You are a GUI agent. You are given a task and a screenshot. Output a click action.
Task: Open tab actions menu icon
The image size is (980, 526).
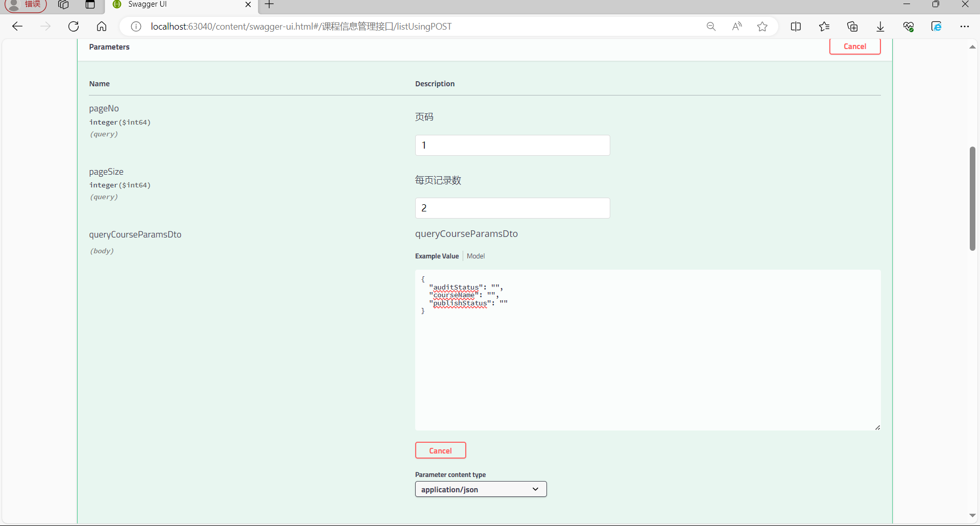pos(90,5)
